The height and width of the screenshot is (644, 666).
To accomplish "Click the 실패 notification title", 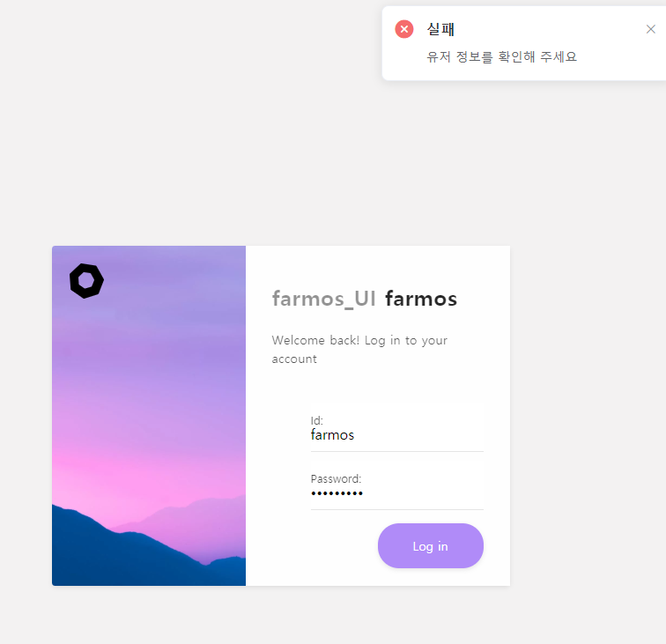I will tap(440, 29).
